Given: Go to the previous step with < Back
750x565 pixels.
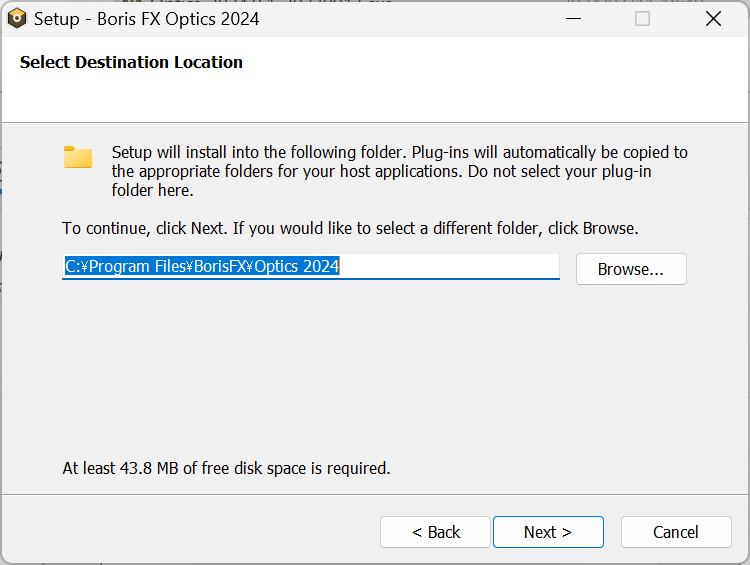Looking at the screenshot, I should click(x=435, y=532).
